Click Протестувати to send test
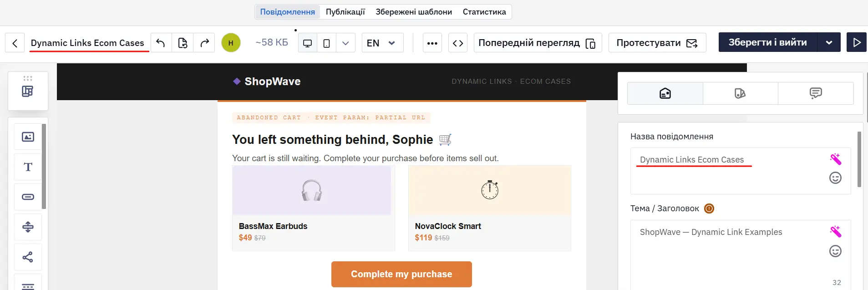The width and height of the screenshot is (868, 290). tap(657, 43)
